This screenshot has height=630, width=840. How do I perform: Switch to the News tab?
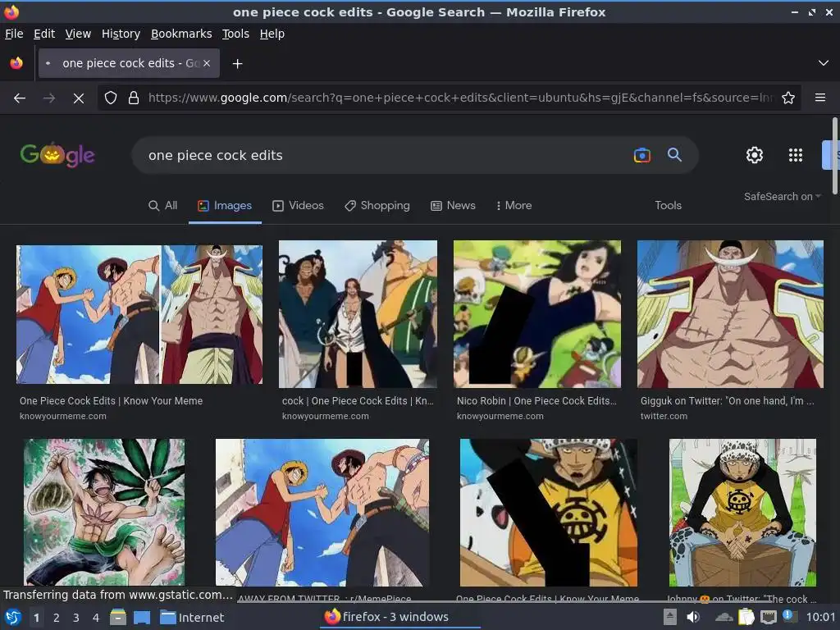click(453, 206)
